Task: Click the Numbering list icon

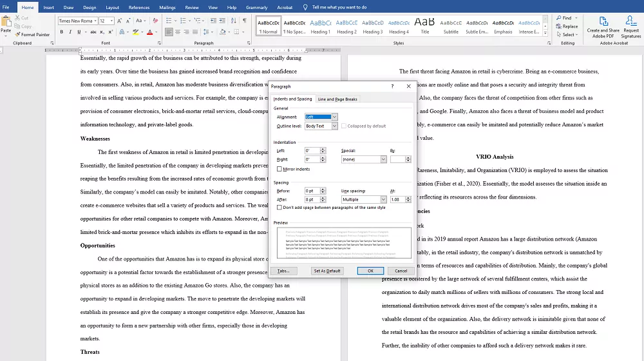Action: (183, 21)
